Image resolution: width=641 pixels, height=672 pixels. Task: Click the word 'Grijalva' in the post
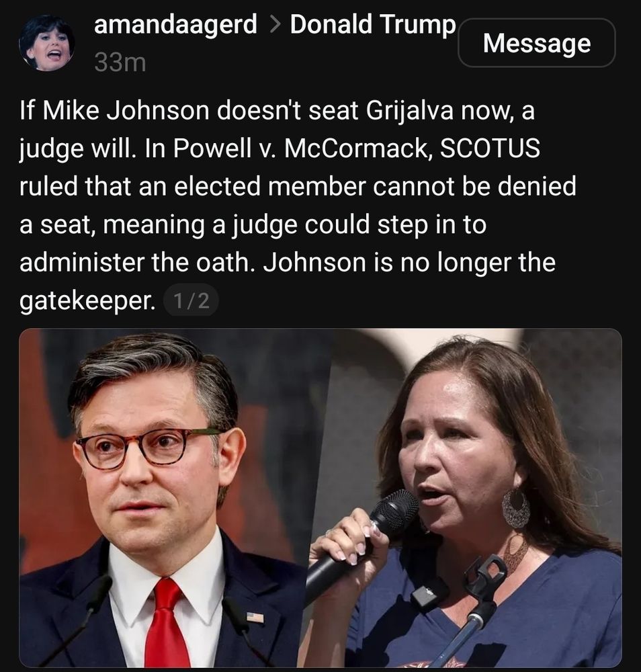tap(409, 111)
